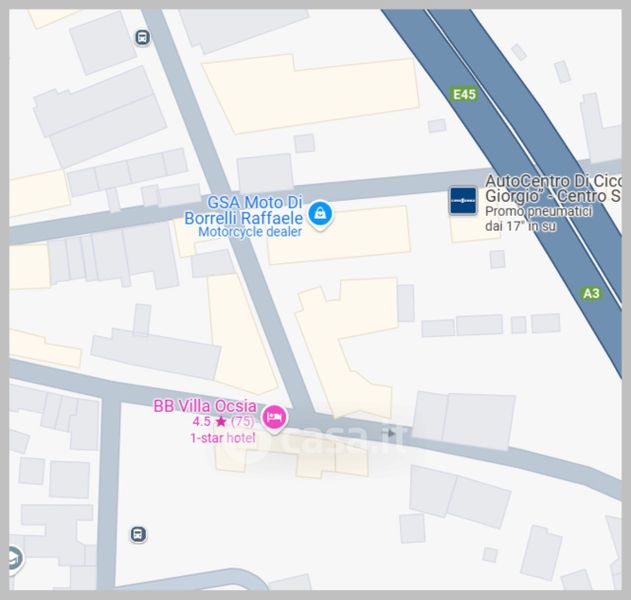Image resolution: width=631 pixels, height=600 pixels.
Task: Click the large beige building north of GSA Moto
Action: 311,94
